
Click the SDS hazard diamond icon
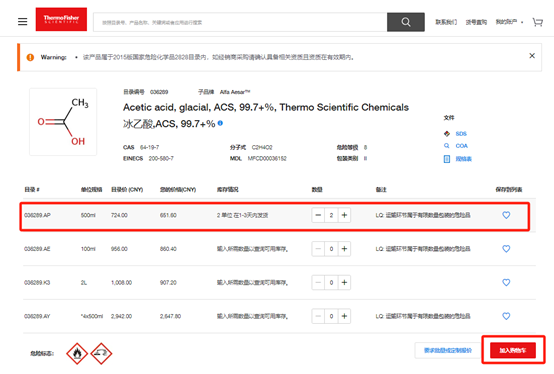[x=447, y=133]
